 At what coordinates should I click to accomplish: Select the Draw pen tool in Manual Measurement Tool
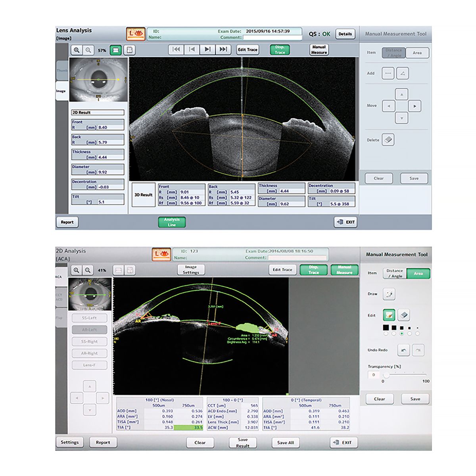(390, 294)
